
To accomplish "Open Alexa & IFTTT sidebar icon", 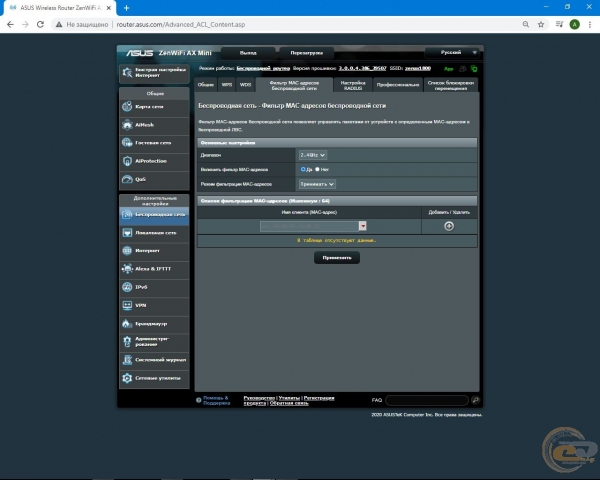I will (x=127, y=269).
